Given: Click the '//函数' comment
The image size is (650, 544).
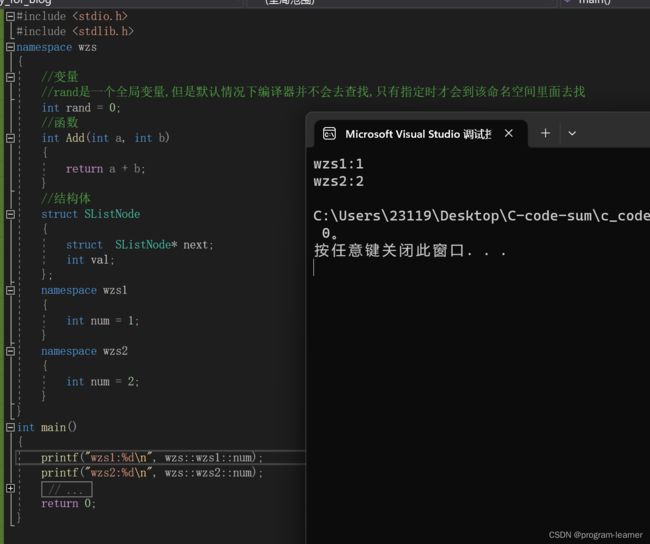Looking at the screenshot, I should pos(60,122).
